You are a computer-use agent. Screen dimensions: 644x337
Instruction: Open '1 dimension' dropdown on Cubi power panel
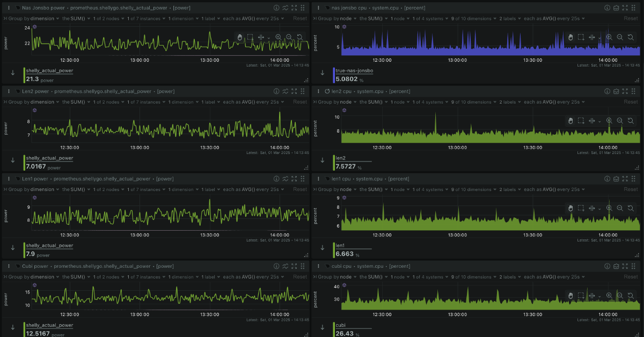[183, 277]
